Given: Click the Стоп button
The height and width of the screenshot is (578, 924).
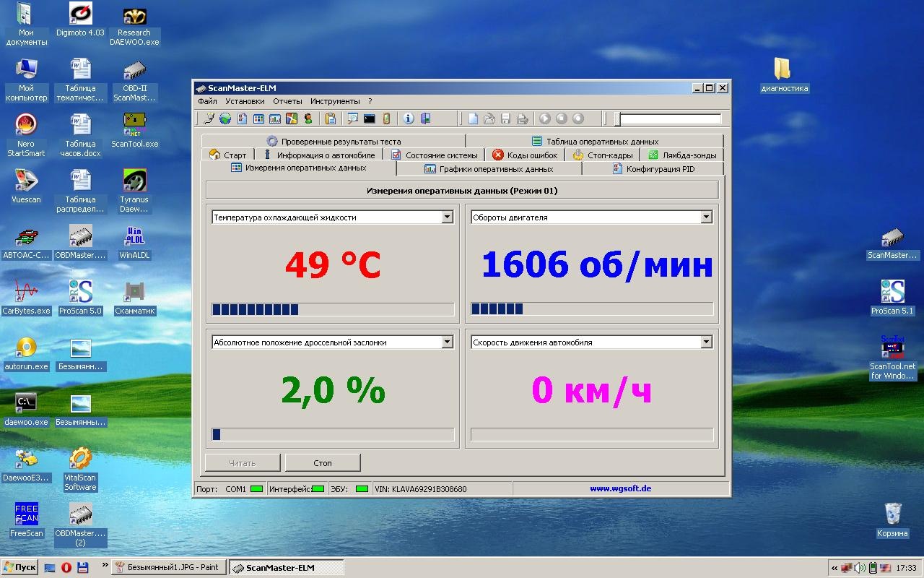Looking at the screenshot, I should point(323,463).
